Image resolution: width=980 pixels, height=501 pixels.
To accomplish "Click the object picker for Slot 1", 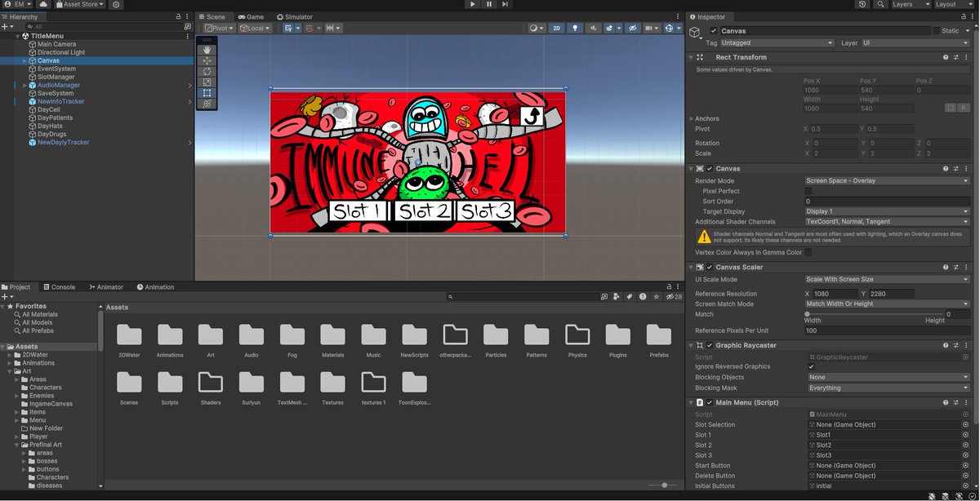I will 965,435.
